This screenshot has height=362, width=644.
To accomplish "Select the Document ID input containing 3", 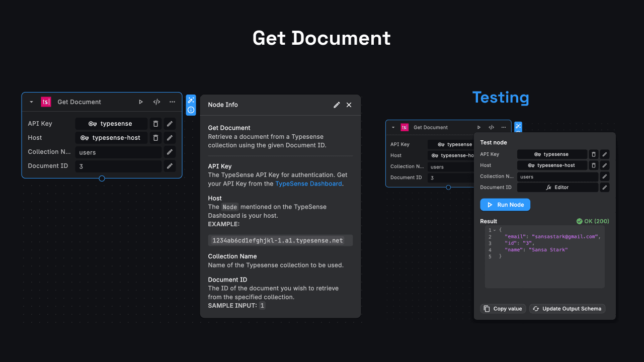I will tap(118, 166).
